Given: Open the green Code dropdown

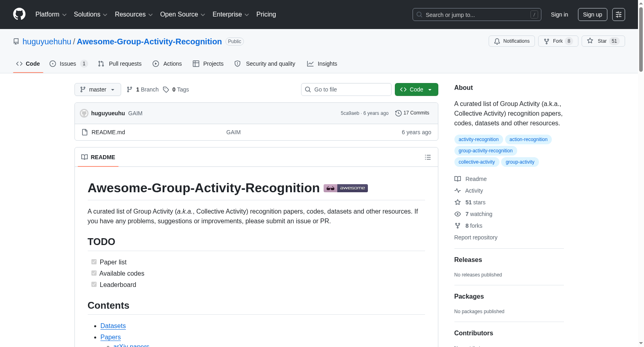Looking at the screenshot, I should point(416,89).
